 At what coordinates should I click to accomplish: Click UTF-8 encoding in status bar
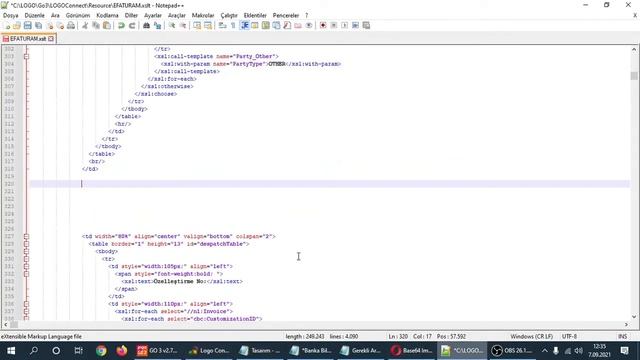click(x=569, y=336)
